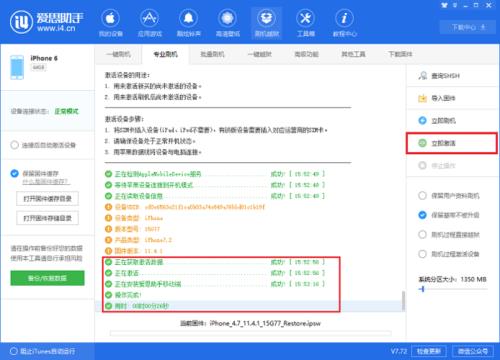The image size is (500, 360).
Task: Click log row 正在检测AppleMobileDevice服务
Action: point(215,174)
